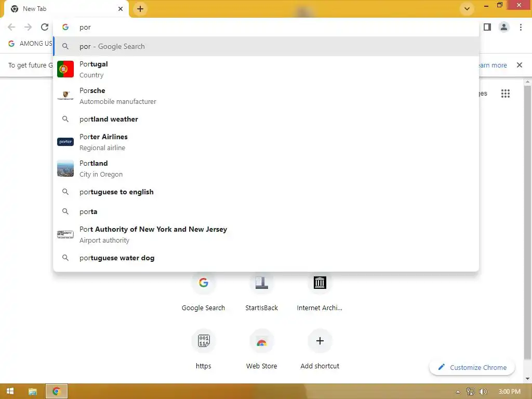Image resolution: width=532 pixels, height=399 pixels.
Task: Select 'portland weather' suggestion
Action: coord(266,119)
